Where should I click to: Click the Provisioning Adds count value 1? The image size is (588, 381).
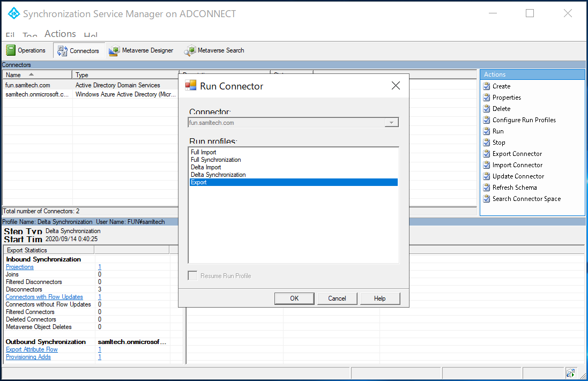(x=99, y=357)
